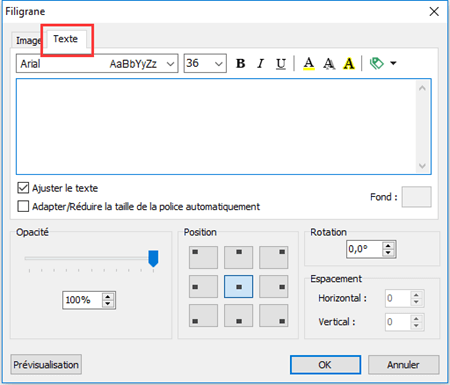Increase opacity with the up arrow
The width and height of the screenshot is (450, 385).
pos(108,296)
